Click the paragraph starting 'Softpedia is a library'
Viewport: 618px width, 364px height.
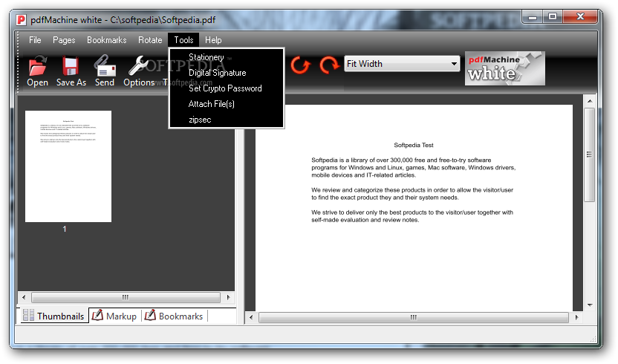point(414,168)
